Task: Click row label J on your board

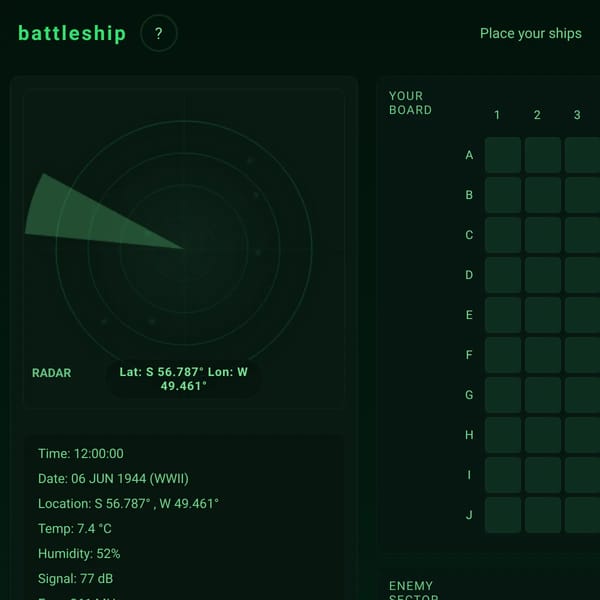Action: coord(469,515)
